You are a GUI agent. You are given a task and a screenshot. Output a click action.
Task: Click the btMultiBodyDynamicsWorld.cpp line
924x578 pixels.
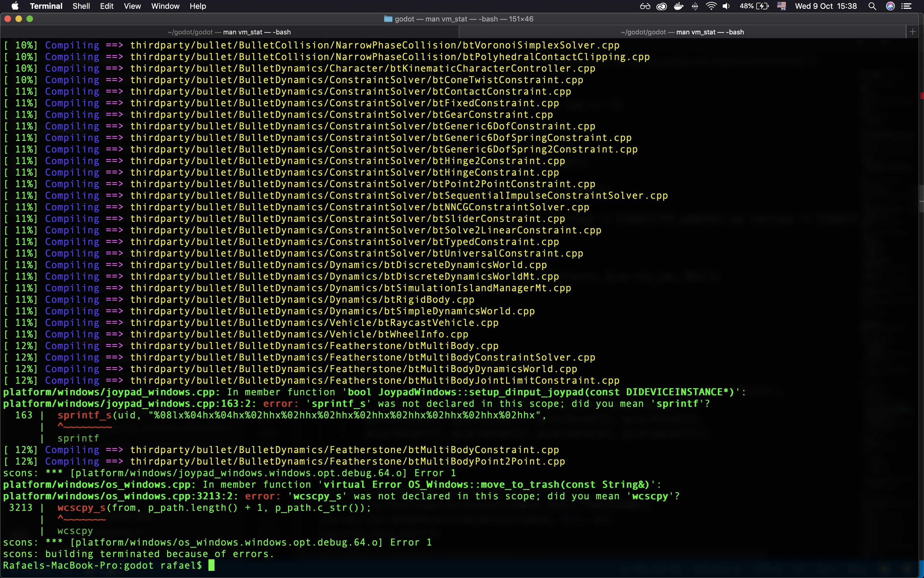tap(290, 369)
